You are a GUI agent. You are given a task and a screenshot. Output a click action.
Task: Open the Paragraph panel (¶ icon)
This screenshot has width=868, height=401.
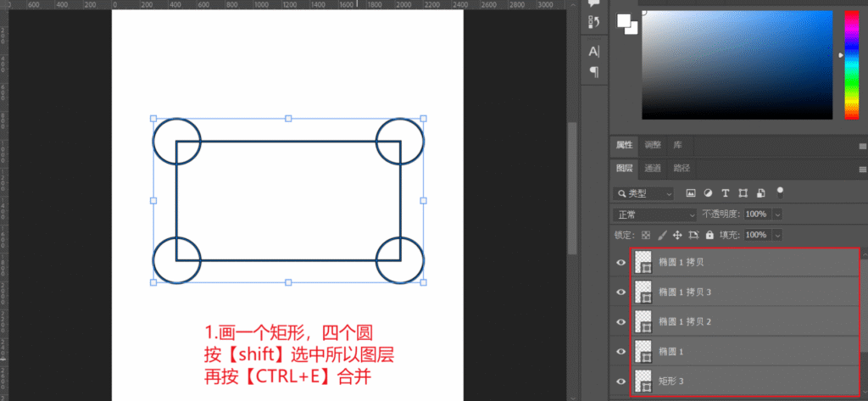pos(594,71)
